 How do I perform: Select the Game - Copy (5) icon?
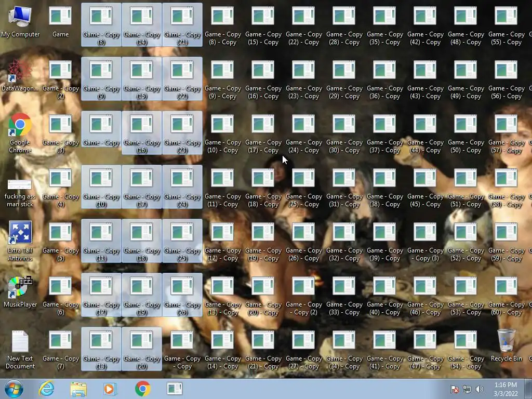click(60, 242)
